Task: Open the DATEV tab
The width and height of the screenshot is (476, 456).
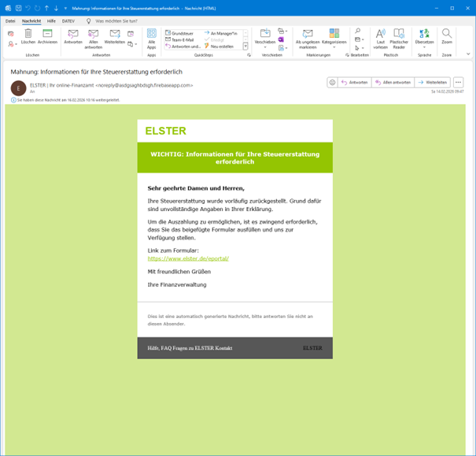Action: click(68, 21)
